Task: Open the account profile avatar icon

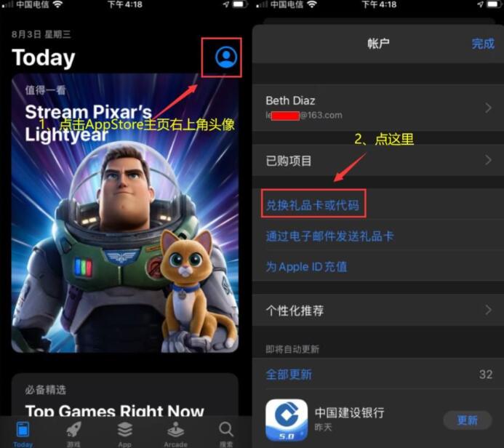Action: 226,57
